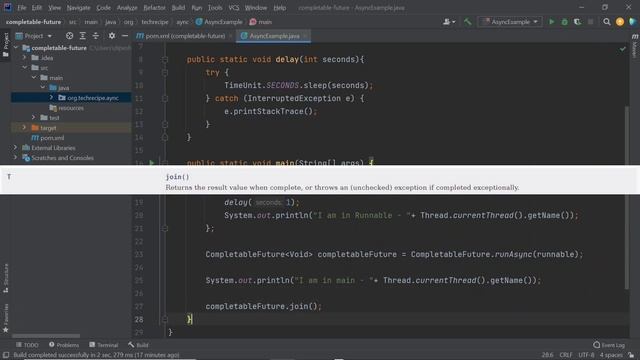The image size is (640, 360).
Task: Open the Build menu
Action: [178, 7]
